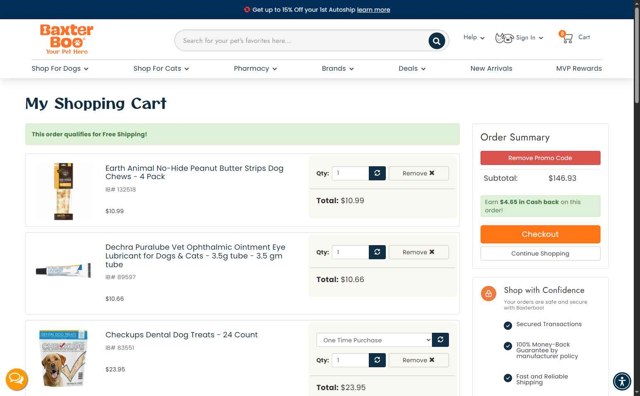The height and width of the screenshot is (396, 640).
Task: Open Earth Animal No-Hide product image
Action: click(x=64, y=191)
